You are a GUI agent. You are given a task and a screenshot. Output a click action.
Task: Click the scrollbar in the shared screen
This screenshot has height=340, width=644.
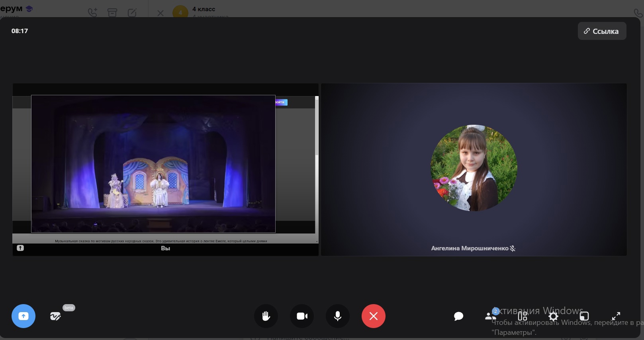pos(317,128)
